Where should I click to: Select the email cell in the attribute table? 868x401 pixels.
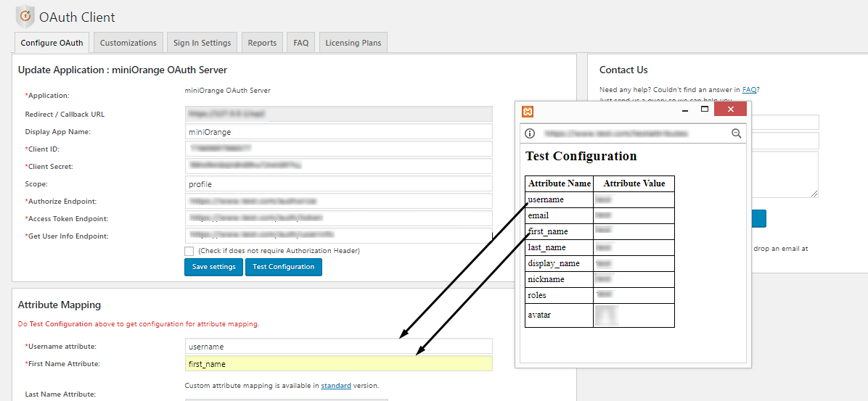tap(559, 215)
